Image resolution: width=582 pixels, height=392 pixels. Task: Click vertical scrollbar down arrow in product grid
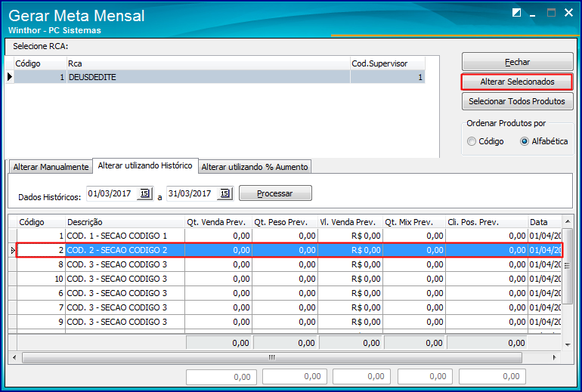(x=568, y=344)
